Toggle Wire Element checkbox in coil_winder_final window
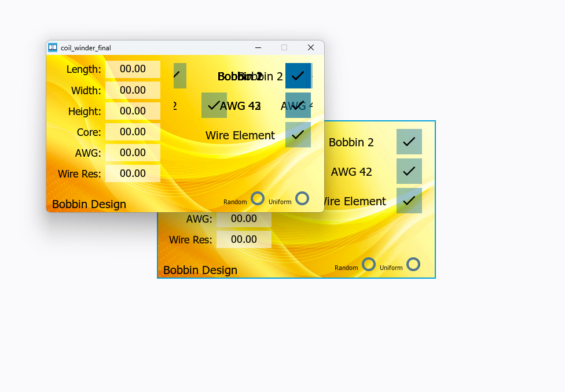This screenshot has width=565, height=392. (298, 135)
